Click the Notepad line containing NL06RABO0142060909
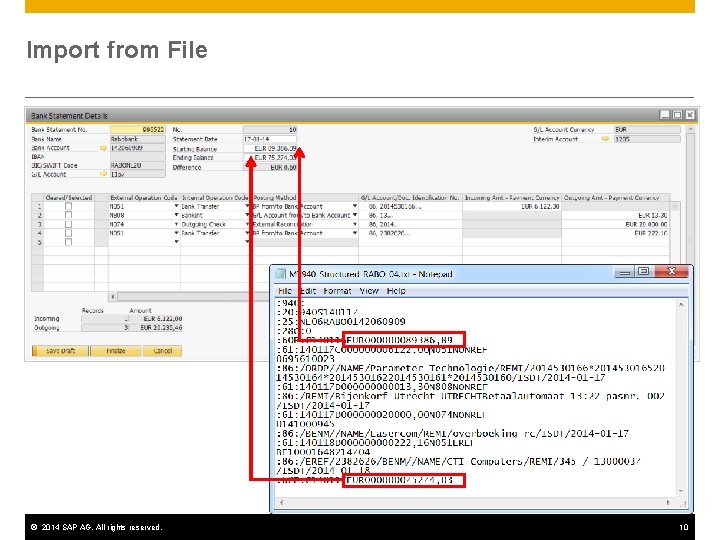Viewport: 720px width, 540px height. pyautogui.click(x=341, y=321)
